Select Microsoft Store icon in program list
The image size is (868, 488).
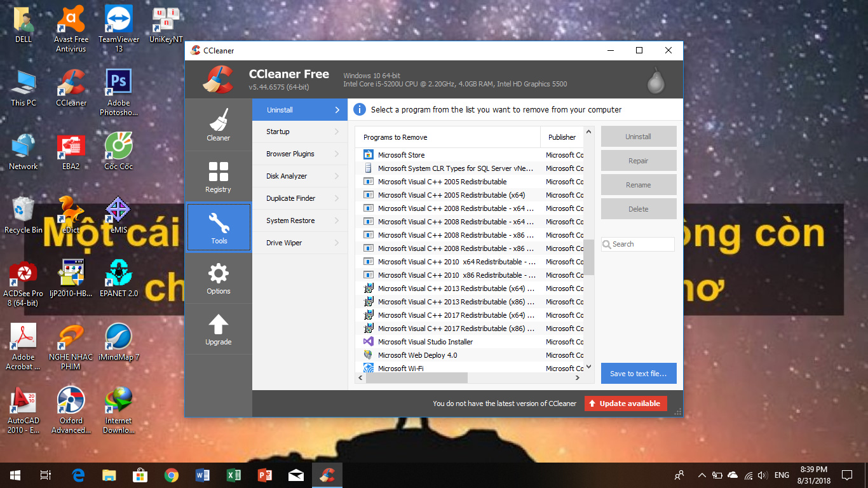click(368, 154)
